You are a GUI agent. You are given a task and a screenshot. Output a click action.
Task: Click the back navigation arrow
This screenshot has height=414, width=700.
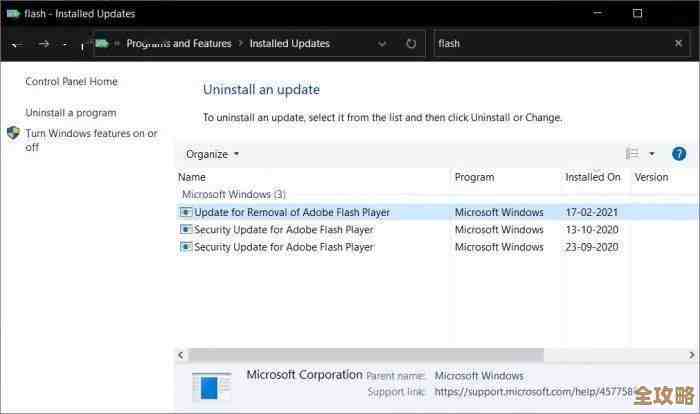[x=17, y=44]
